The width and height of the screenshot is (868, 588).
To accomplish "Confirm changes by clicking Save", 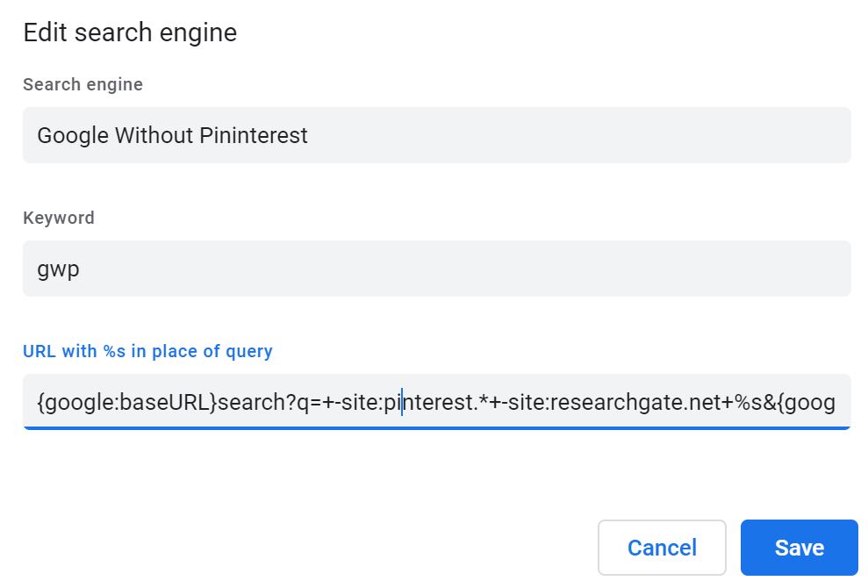I will (798, 547).
